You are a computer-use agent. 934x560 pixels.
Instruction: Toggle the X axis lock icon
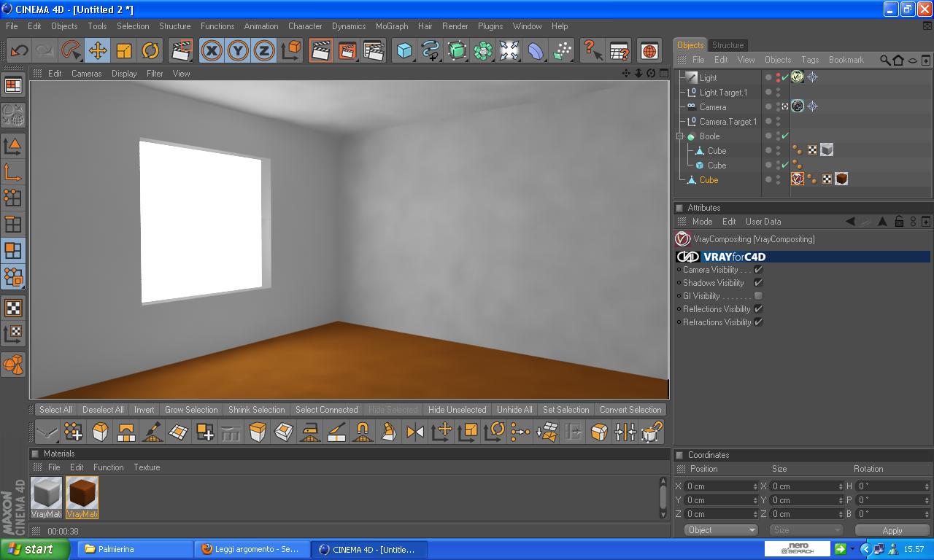(x=212, y=50)
